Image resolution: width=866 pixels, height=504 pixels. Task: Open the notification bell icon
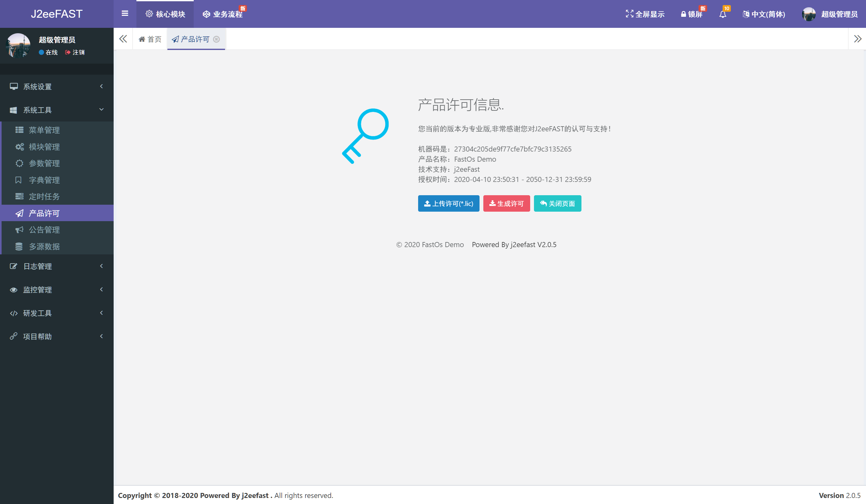point(723,15)
